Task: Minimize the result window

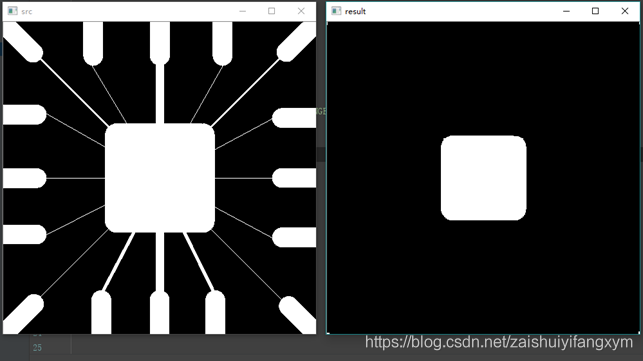Action: click(x=566, y=11)
